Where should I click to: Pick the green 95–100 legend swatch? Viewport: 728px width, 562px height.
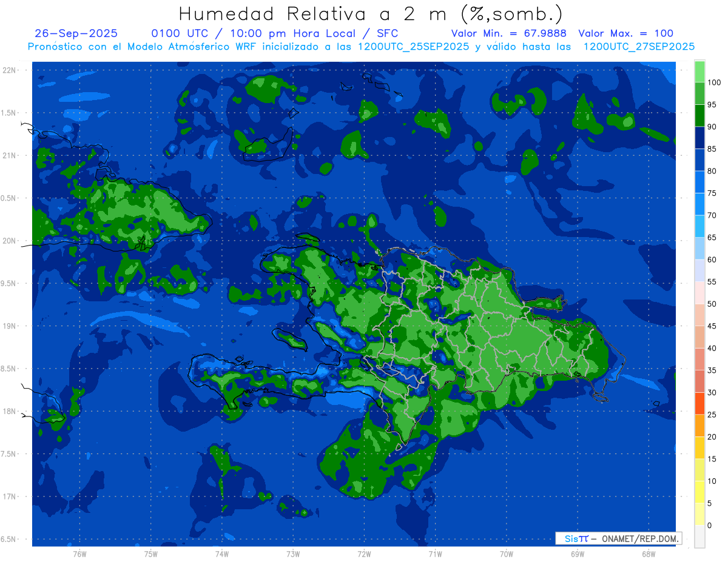tap(699, 93)
